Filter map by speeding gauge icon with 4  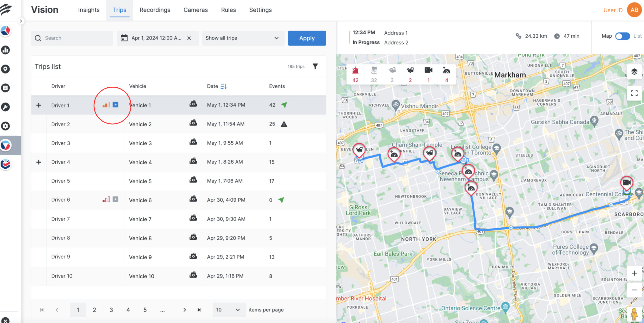(x=446, y=74)
